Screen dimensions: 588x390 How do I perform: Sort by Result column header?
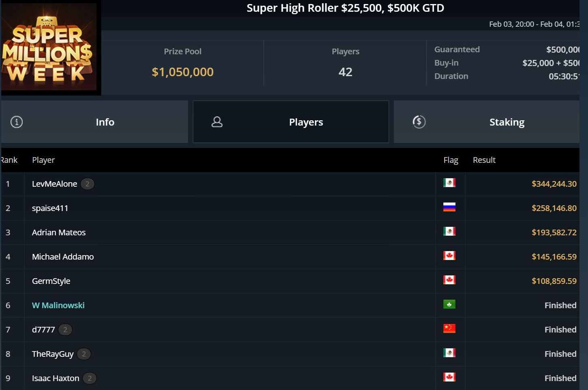click(484, 160)
